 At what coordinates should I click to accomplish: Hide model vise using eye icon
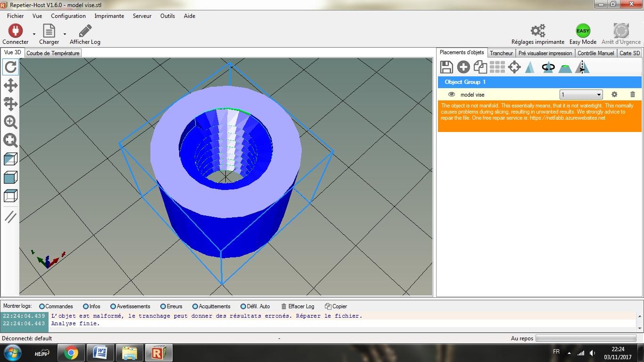(x=451, y=95)
